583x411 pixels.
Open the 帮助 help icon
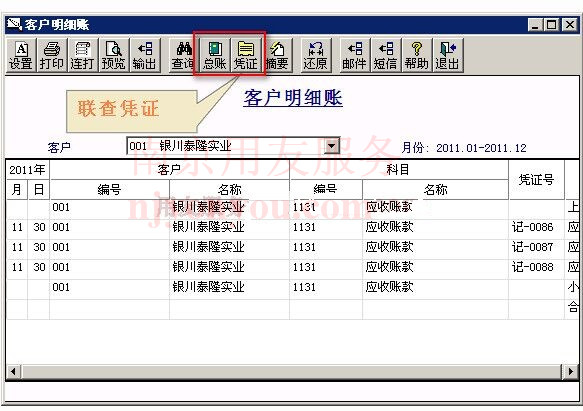416,55
